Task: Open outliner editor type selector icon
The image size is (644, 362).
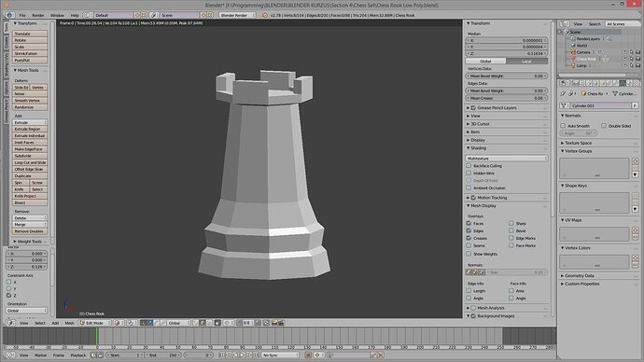Action: point(565,24)
